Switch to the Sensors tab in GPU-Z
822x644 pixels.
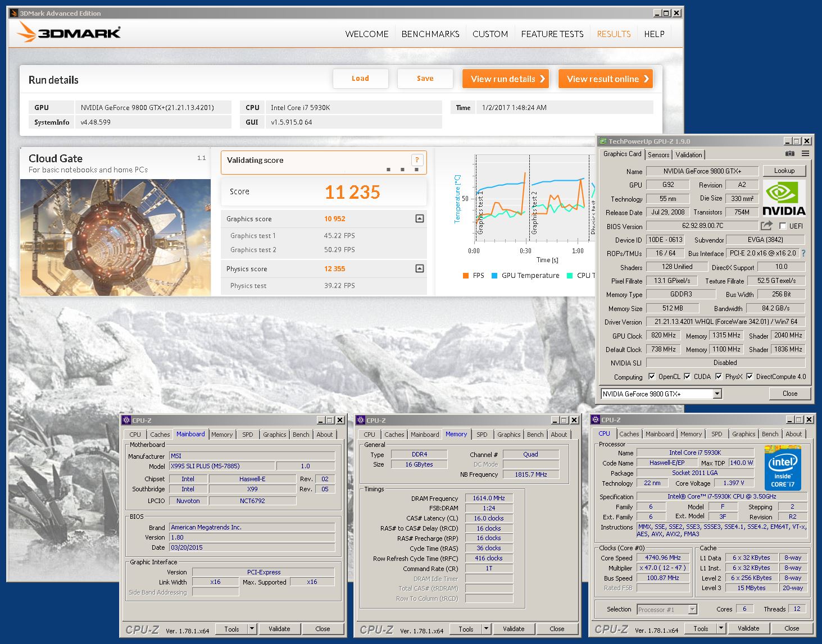point(658,154)
